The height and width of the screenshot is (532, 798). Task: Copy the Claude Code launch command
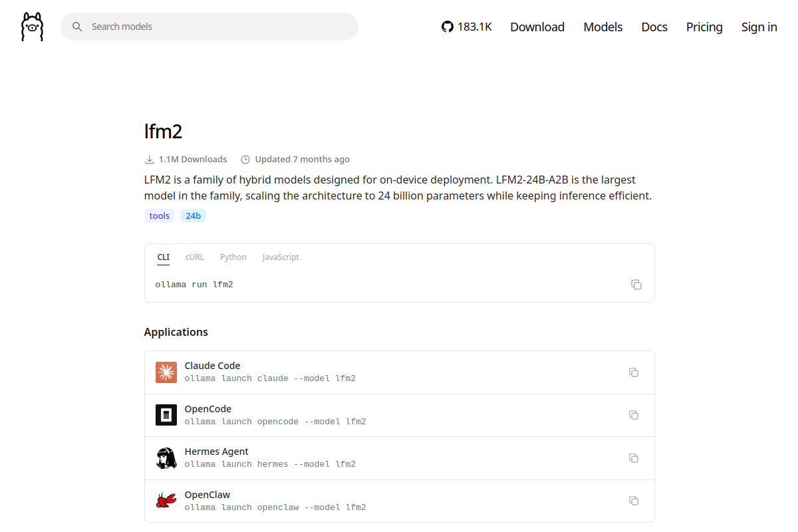[x=634, y=372]
